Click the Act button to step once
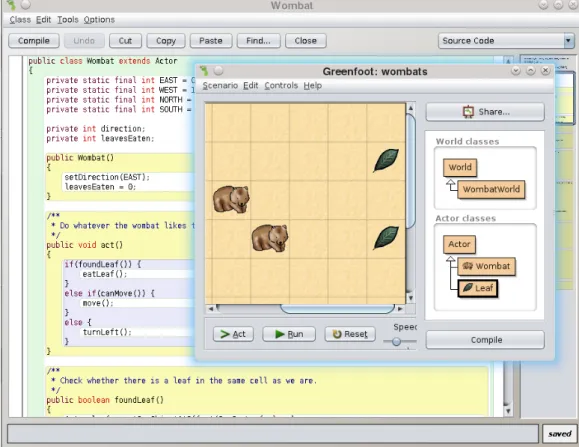This screenshot has height=447, width=579. click(x=233, y=334)
